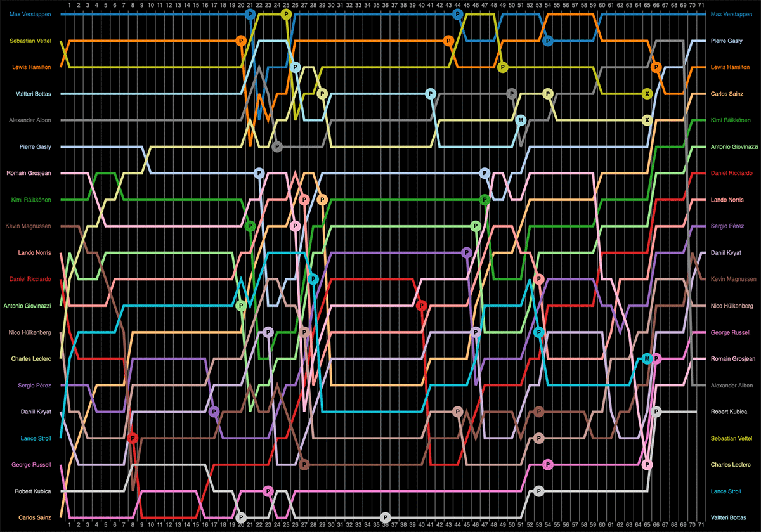This screenshot has width=761, height=532.
Task: Select Hamilton's orange pit marker on lap 66
Action: (x=656, y=67)
